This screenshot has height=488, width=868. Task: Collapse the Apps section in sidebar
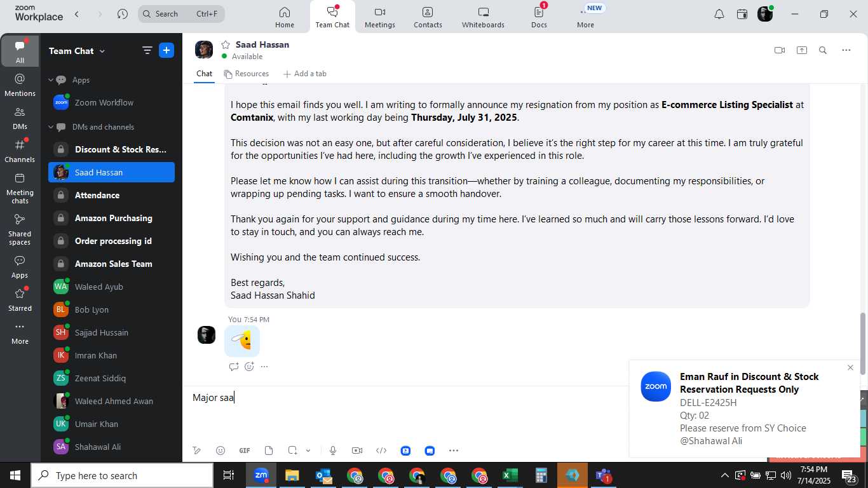[x=51, y=80]
